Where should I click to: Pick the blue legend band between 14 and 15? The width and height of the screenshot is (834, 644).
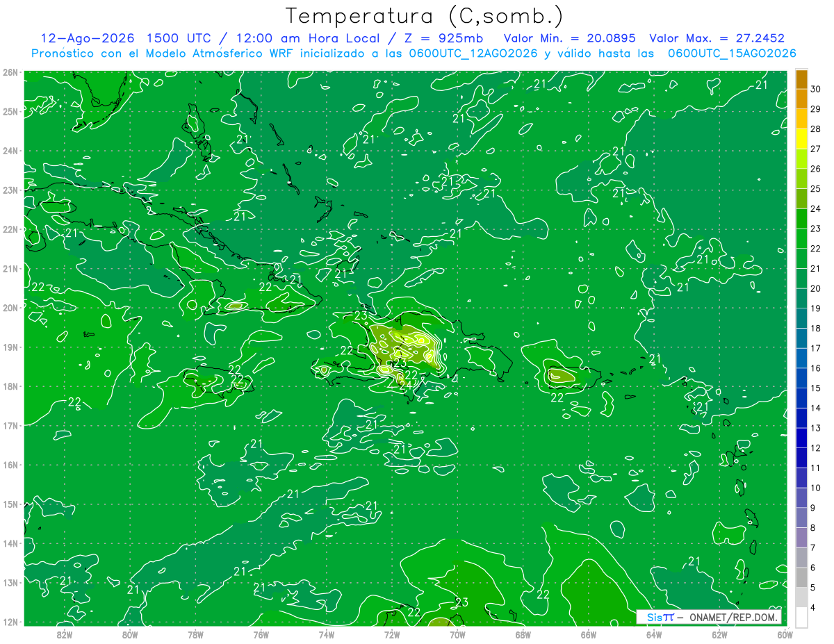click(x=801, y=398)
